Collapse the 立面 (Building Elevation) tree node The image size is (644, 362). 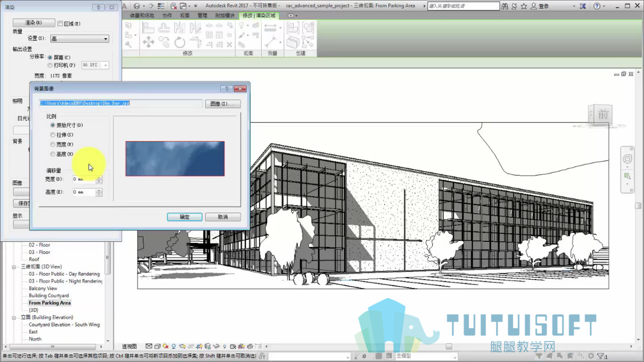point(15,318)
